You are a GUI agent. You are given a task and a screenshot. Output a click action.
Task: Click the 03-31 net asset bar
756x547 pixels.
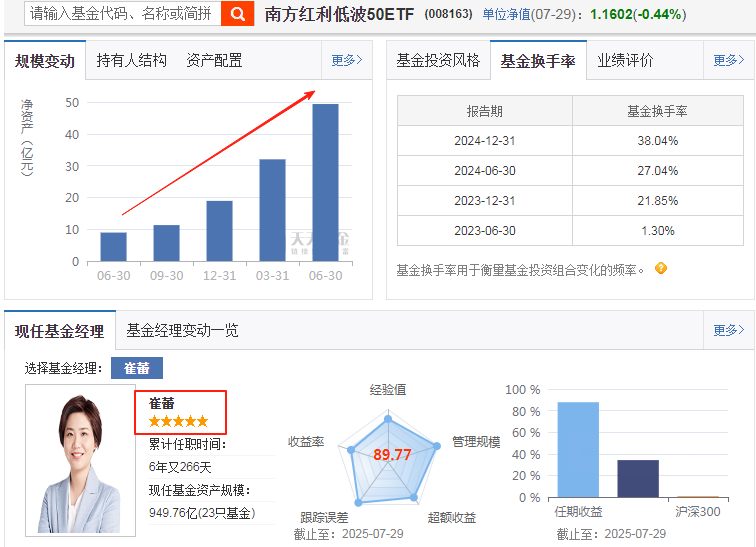(272, 210)
